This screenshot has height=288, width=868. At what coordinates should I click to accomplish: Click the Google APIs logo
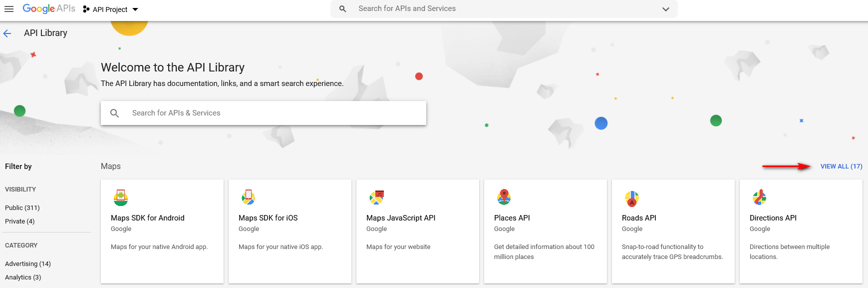pyautogui.click(x=49, y=8)
